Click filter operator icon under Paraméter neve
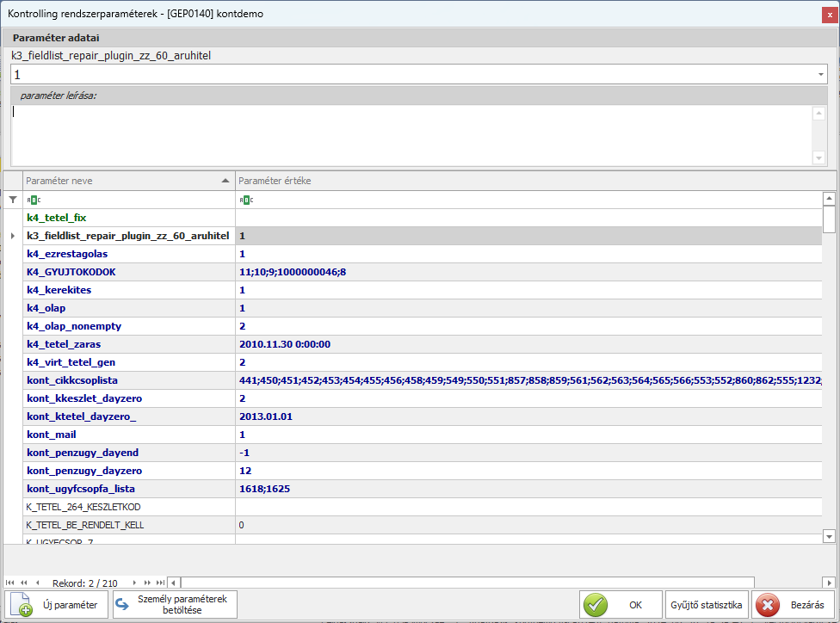The width and height of the screenshot is (840, 623). pyautogui.click(x=33, y=200)
